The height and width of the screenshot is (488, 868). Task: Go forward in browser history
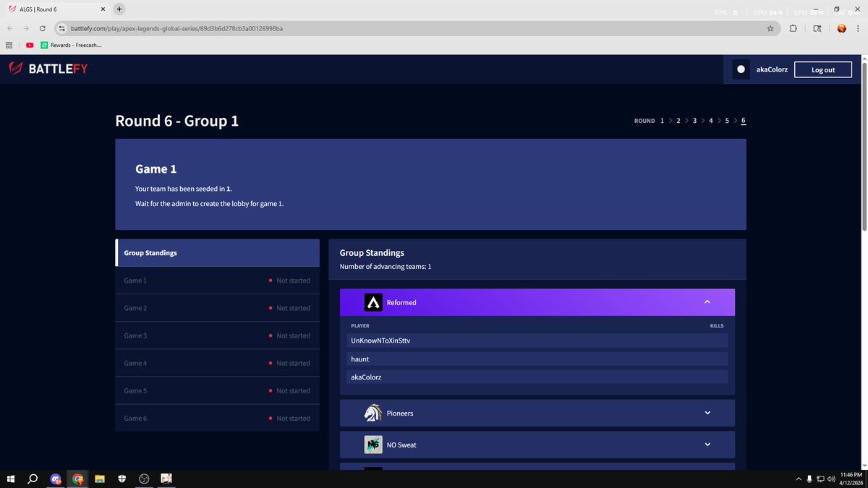26,28
